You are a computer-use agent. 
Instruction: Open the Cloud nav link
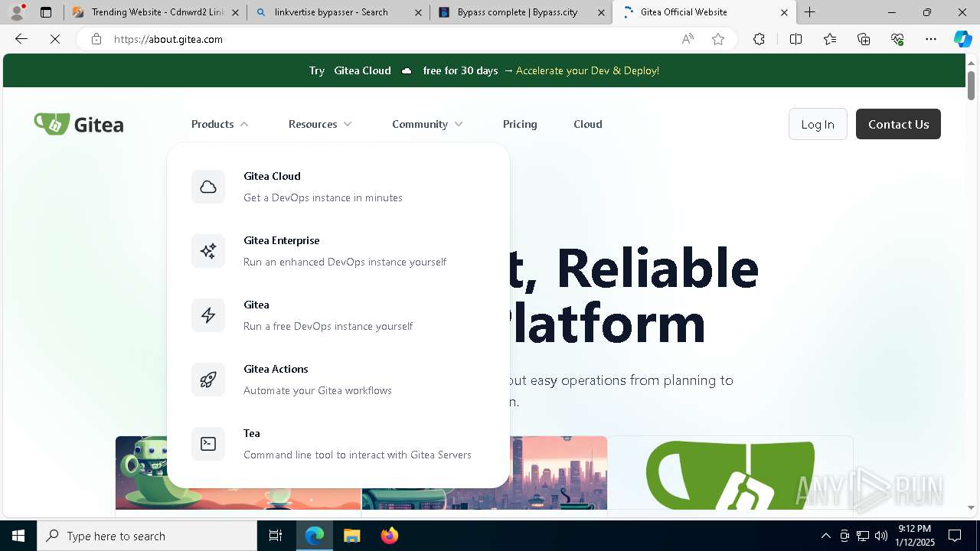[588, 124]
